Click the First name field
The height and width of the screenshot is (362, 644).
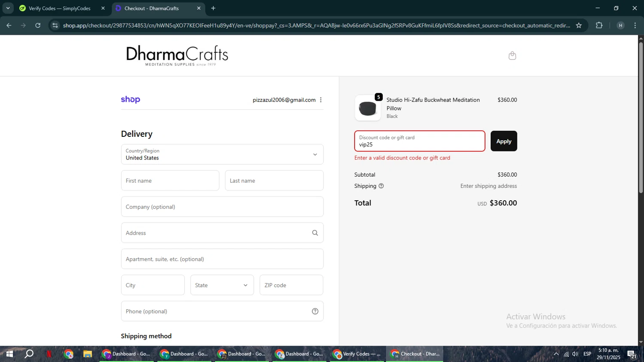coord(170,181)
